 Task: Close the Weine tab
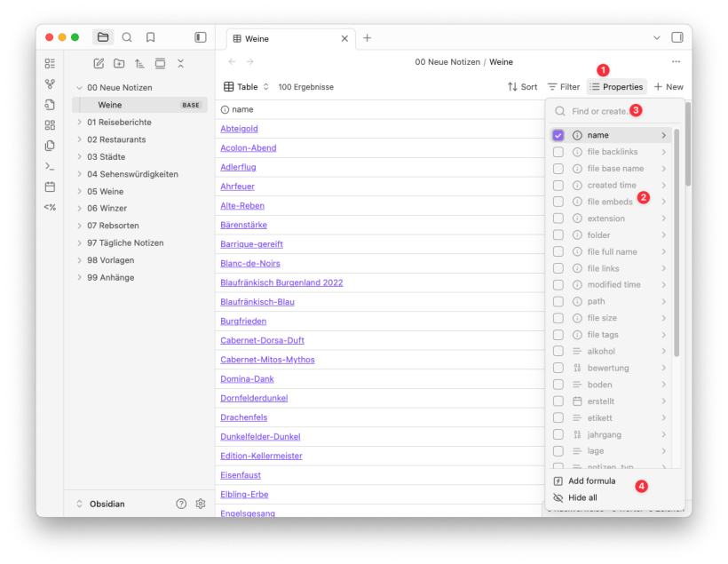(x=344, y=38)
